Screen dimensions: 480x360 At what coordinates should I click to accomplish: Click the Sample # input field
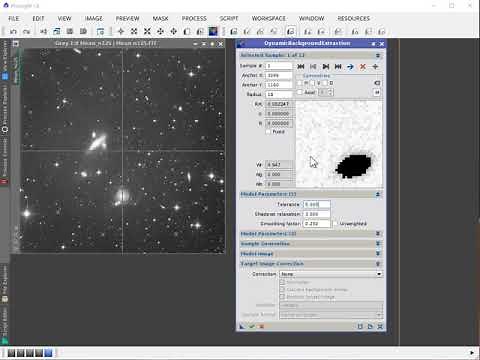pos(279,66)
